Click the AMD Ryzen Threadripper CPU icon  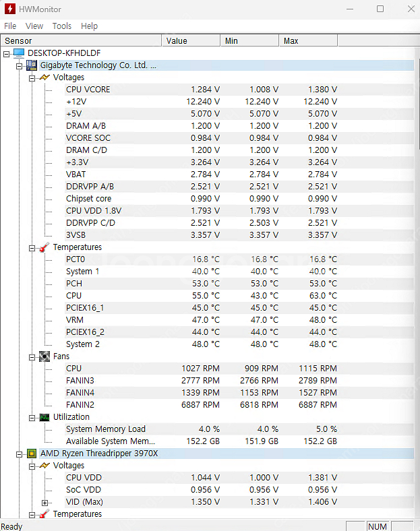point(32,454)
